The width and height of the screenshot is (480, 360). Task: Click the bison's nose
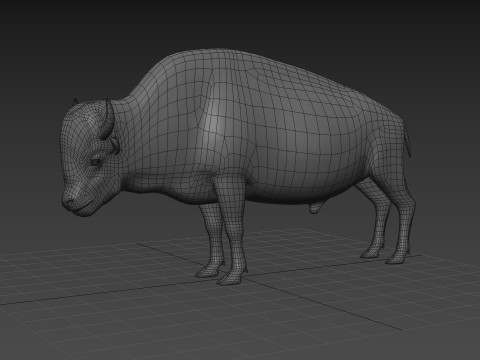[70, 202]
